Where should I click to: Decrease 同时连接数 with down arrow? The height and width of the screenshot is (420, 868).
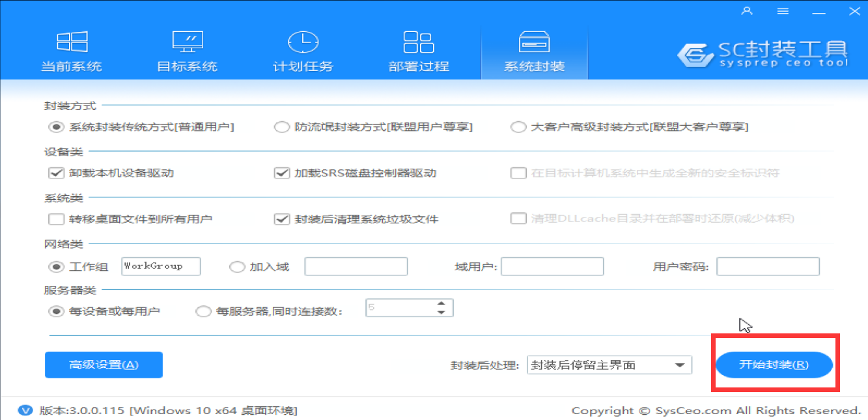[442, 313]
